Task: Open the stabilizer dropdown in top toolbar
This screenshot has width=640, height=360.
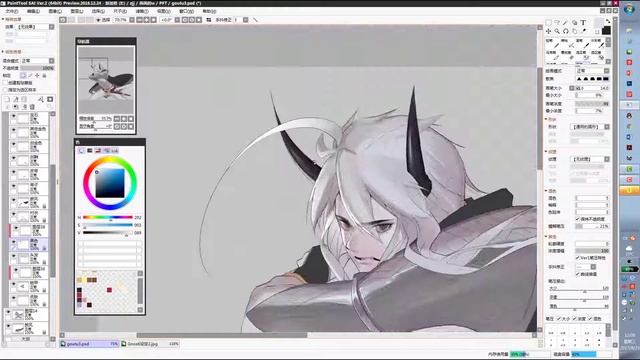Action: (246, 20)
